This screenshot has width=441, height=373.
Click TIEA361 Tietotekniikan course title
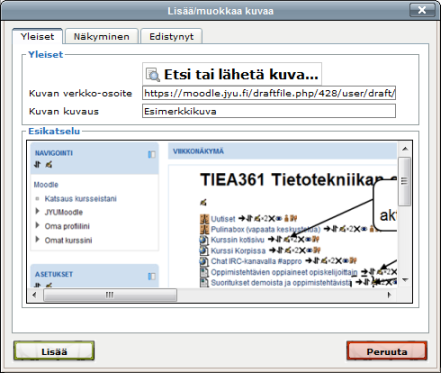pyautogui.click(x=298, y=180)
